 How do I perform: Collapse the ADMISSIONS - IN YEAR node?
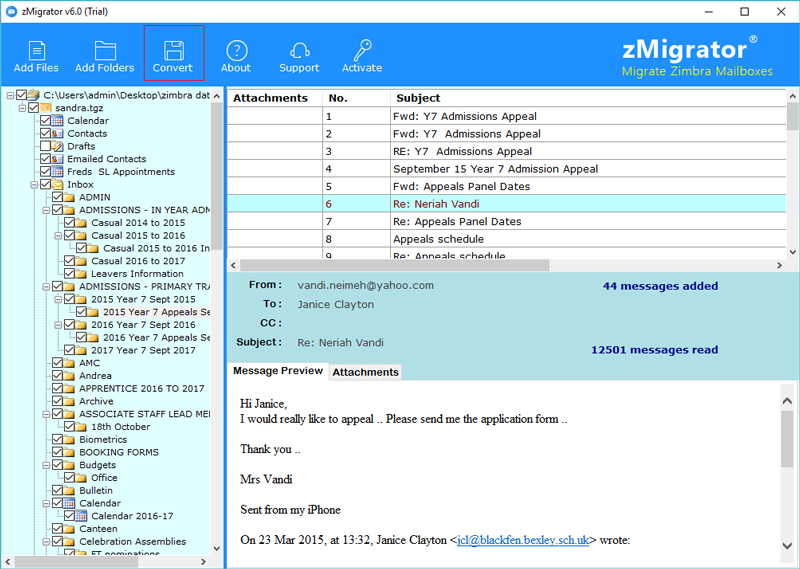tap(46, 210)
